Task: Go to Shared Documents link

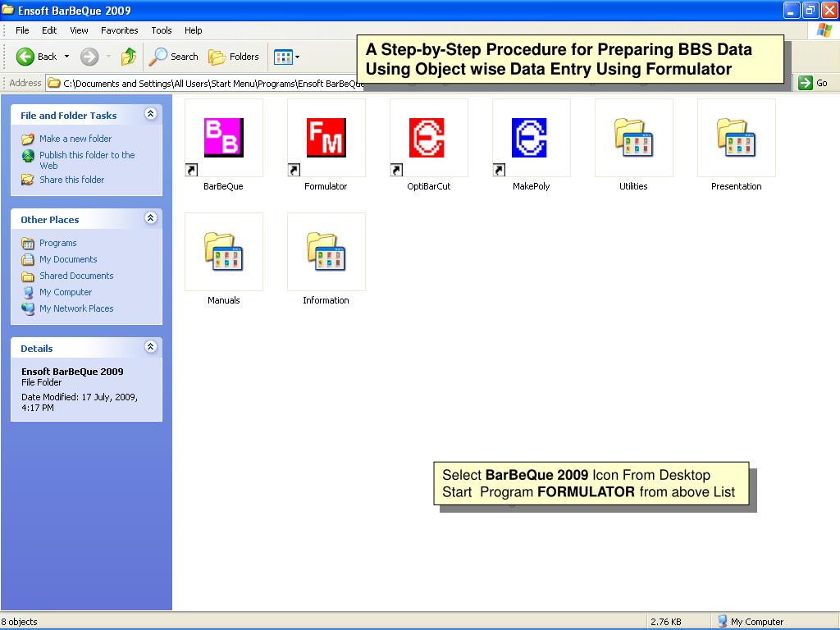Action: pos(76,276)
